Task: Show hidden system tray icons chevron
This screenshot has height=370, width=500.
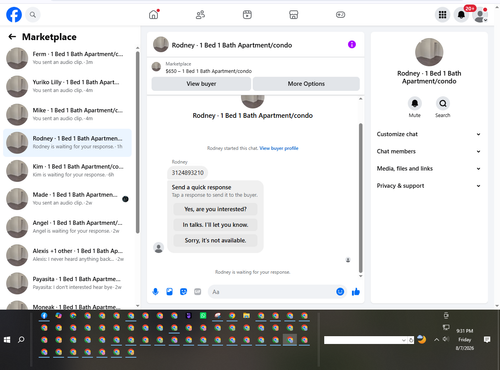Action: pos(436,340)
